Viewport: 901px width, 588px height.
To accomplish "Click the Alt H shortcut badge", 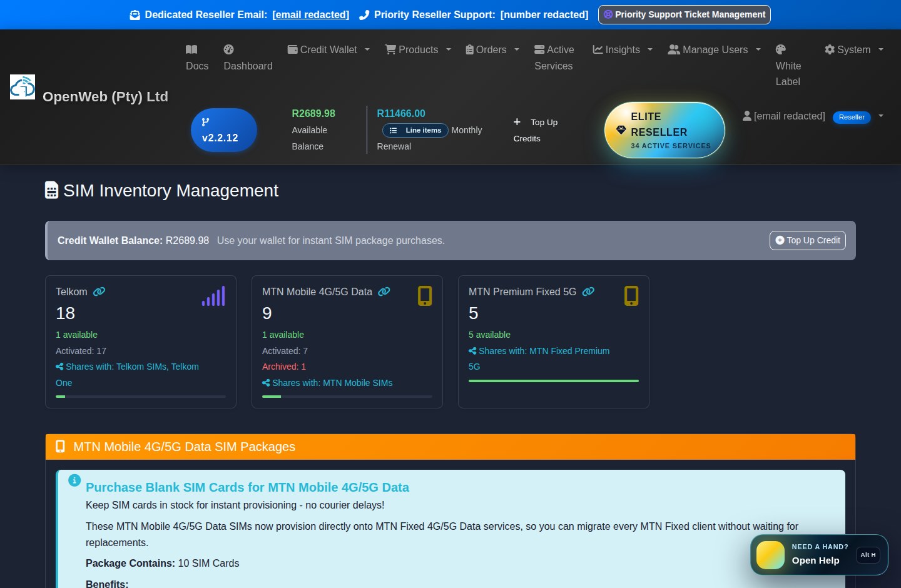I will (868, 555).
